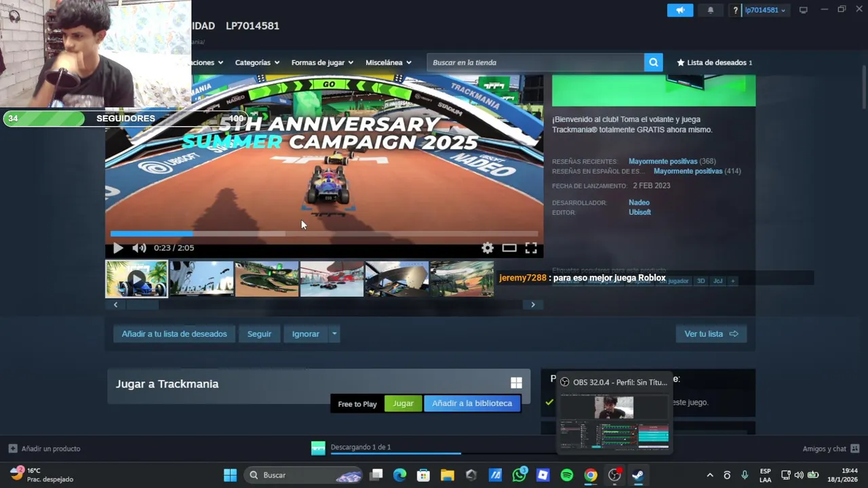Click the Buscar en la tienda field
Image resolution: width=868 pixels, height=488 pixels.
point(536,62)
